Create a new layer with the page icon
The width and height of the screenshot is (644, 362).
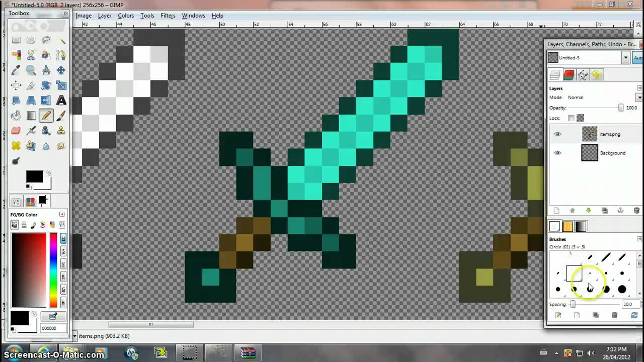(556, 211)
